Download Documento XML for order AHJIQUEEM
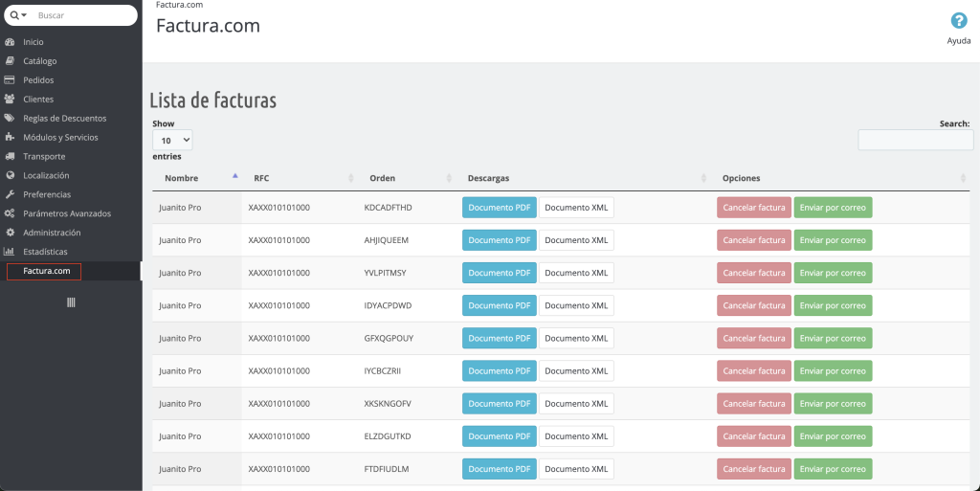980x491 pixels. (x=576, y=240)
